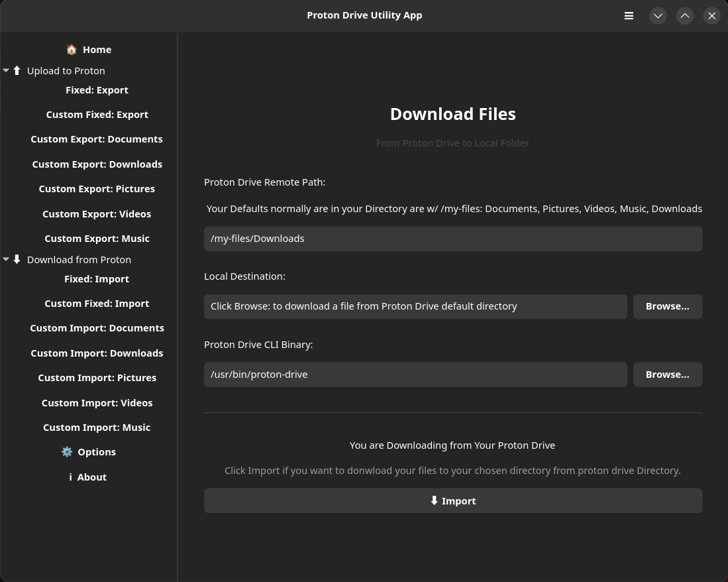Open Custom Export: Music
Image resolution: width=728 pixels, height=582 pixels.
pos(97,239)
